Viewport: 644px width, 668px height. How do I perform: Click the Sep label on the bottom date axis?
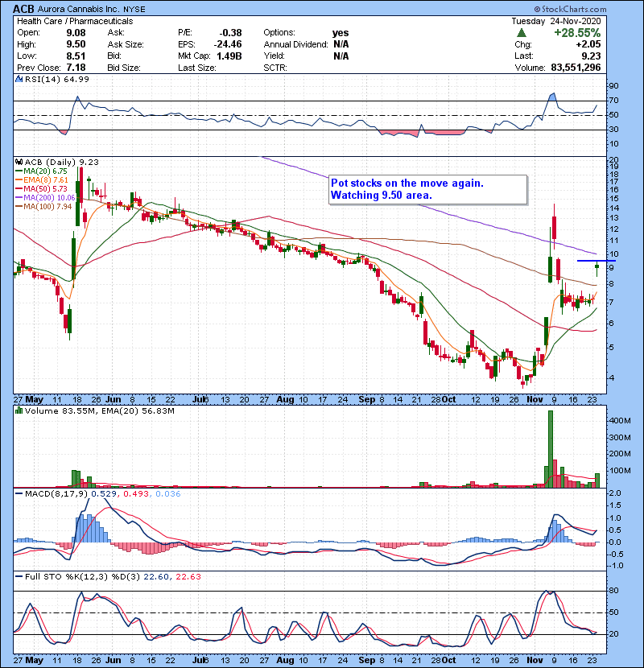click(367, 660)
